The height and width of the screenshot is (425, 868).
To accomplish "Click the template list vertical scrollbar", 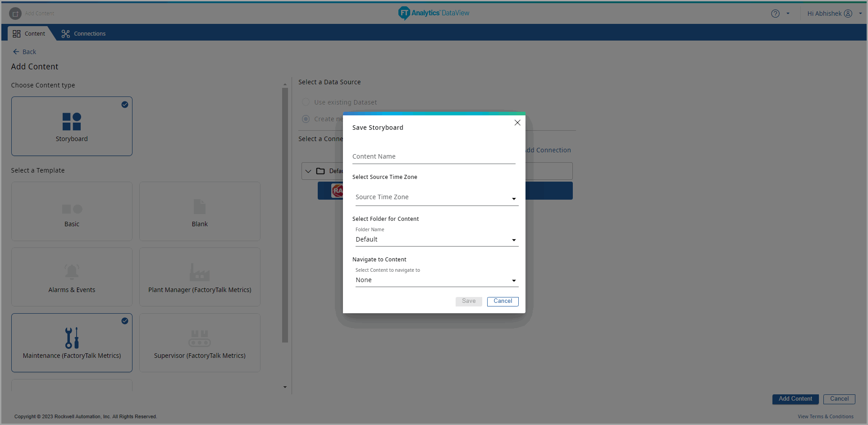I will [285, 215].
